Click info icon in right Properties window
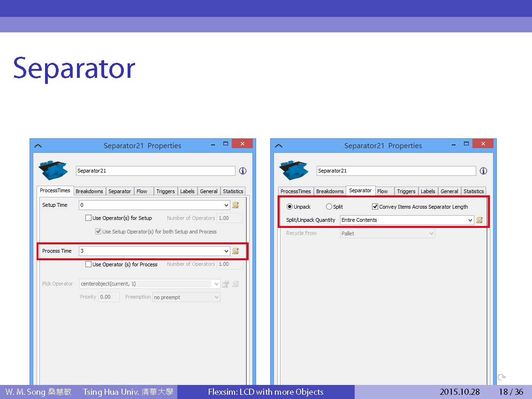The width and height of the screenshot is (532, 399). tap(483, 171)
